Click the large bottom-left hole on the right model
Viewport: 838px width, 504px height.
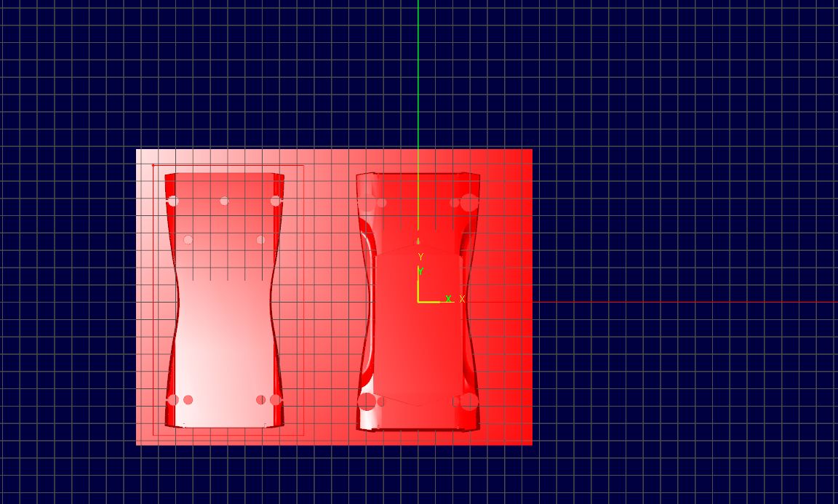point(367,402)
